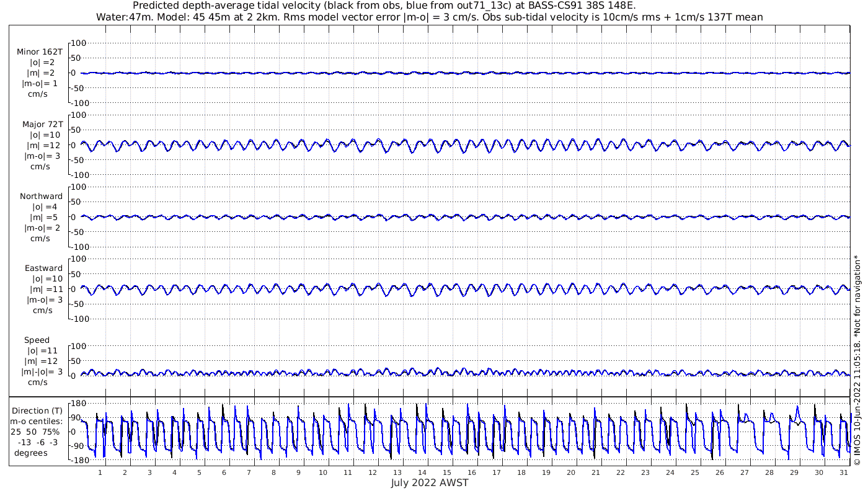Click '|m|-|o|= 3' under Speed
This screenshot has width=868, height=496.
41,371
